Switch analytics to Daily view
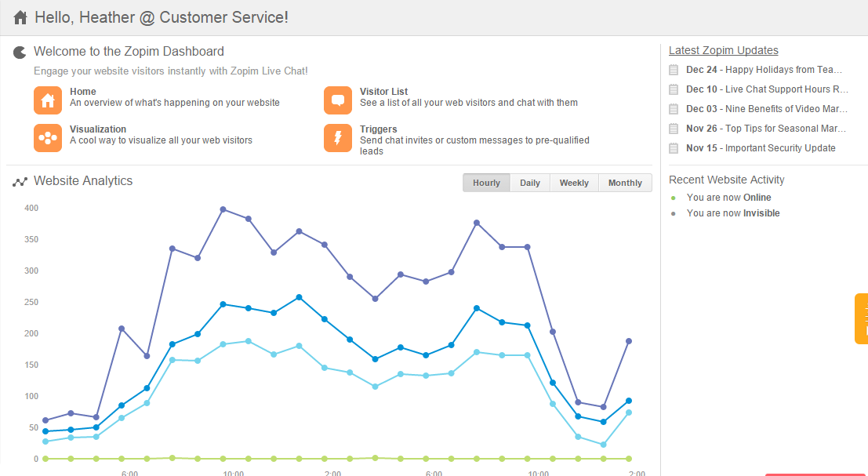Screen dimensions: 868x476 [530, 183]
